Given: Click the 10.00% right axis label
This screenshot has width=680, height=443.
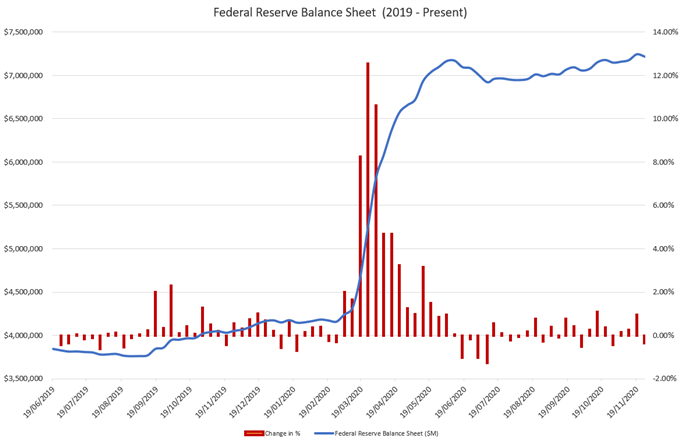Looking at the screenshot, I should coord(664,118).
